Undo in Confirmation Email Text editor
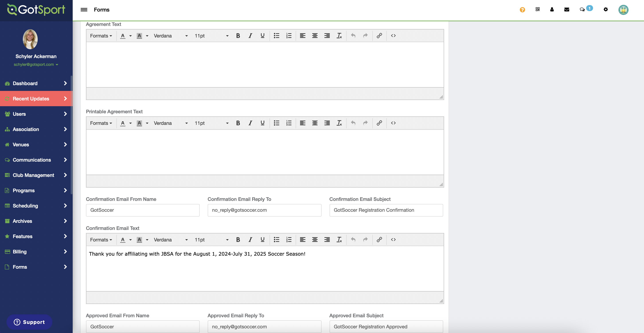The width and height of the screenshot is (644, 333). (353, 240)
